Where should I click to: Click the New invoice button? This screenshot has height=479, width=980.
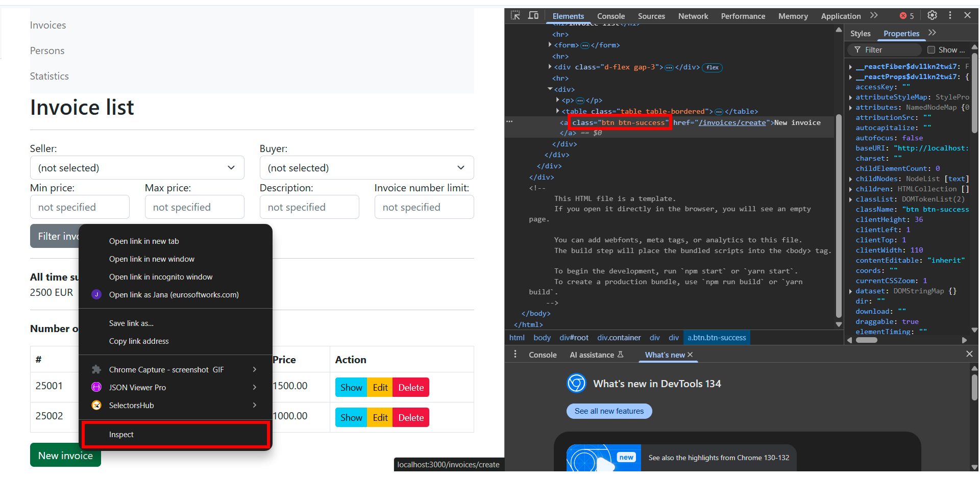pos(65,455)
